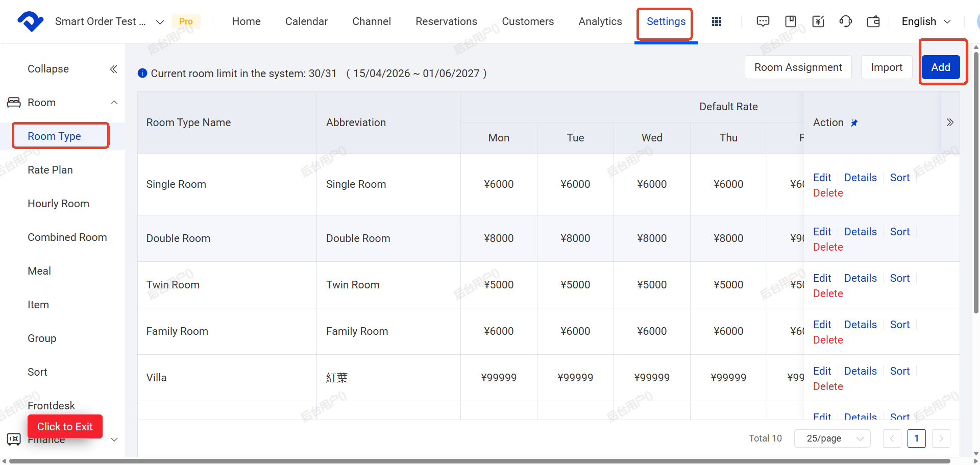Screen dimensions: 980x465
Task: Click the Pro badge label
Action: tap(186, 21)
